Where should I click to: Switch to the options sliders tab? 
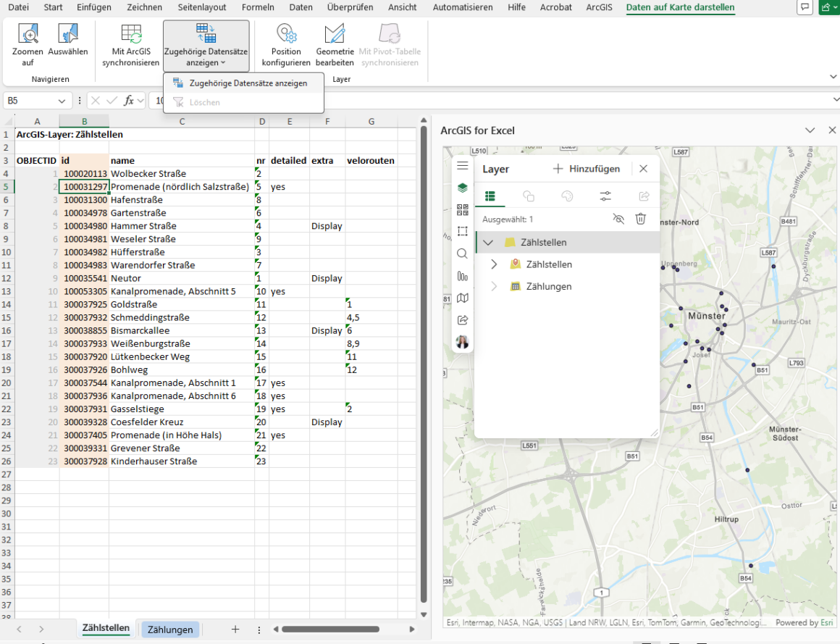(605, 196)
